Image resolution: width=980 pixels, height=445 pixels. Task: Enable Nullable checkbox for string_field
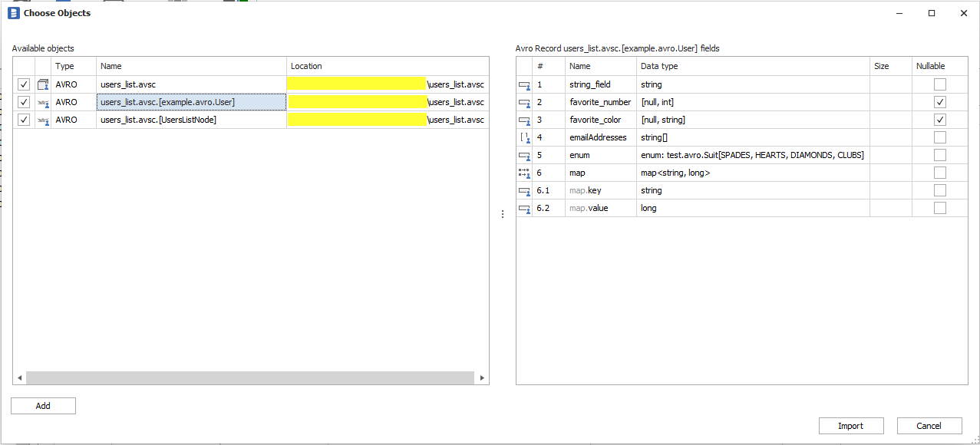(939, 84)
